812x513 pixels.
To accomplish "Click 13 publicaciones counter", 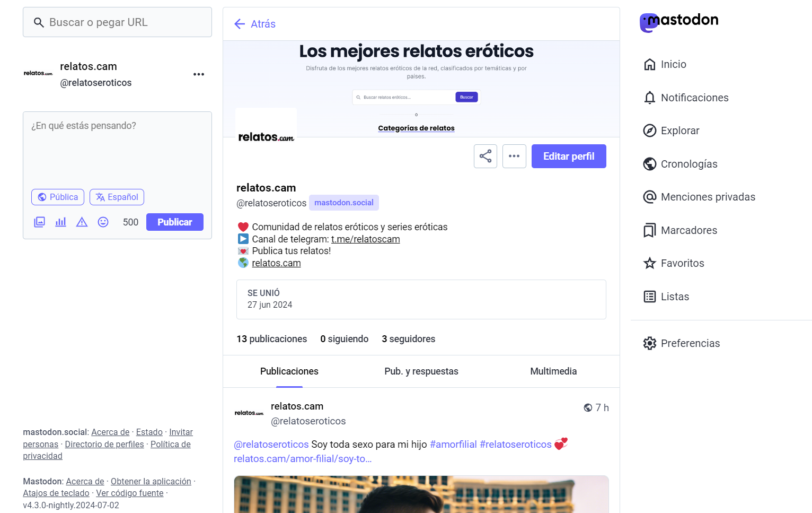I will click(272, 339).
